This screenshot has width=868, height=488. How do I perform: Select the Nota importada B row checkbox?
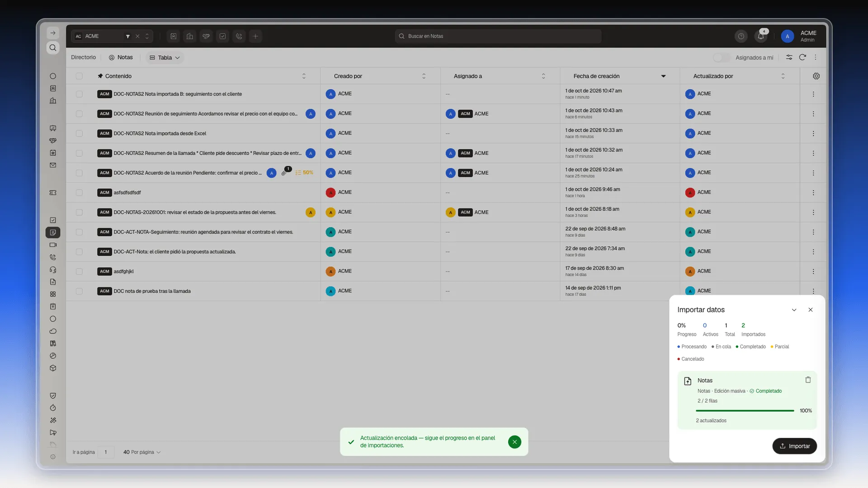(x=79, y=94)
